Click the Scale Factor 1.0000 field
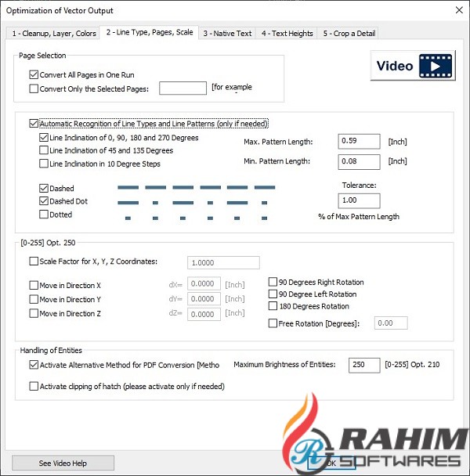This screenshot has width=470, height=476. pyautogui.click(x=223, y=262)
